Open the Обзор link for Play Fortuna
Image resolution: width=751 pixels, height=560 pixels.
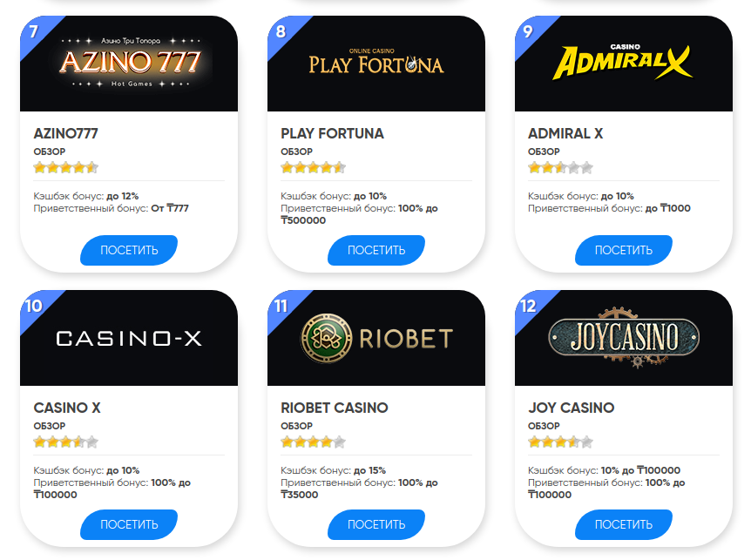pos(296,152)
